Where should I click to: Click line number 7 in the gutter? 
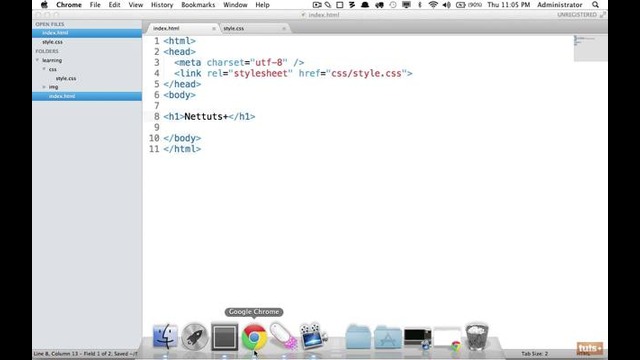click(x=156, y=106)
